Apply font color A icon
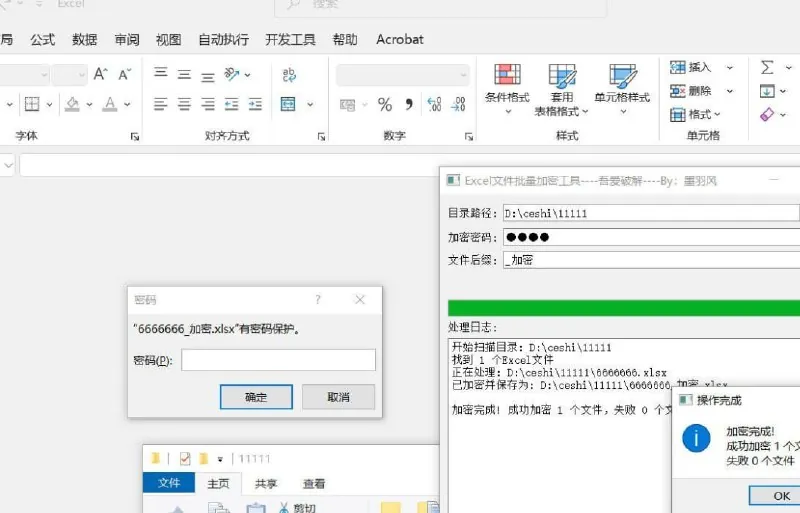 (109, 104)
